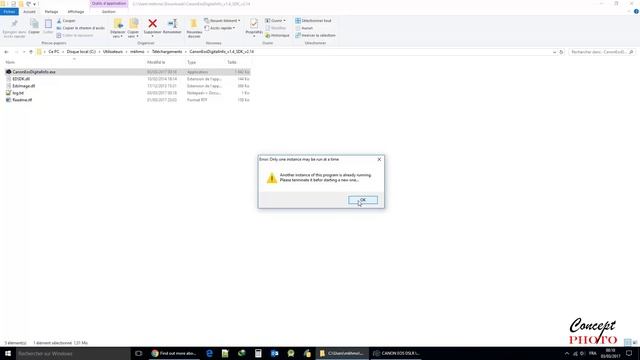Click Copier le chemin d'accès
Viewport: 640px width, 360px height.
(x=81, y=28)
